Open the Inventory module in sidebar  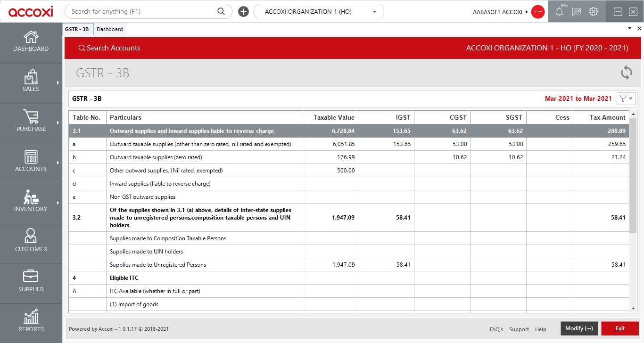[31, 202]
